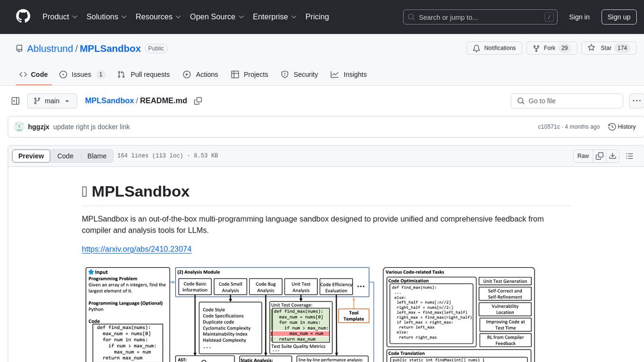
Task: Open the more file actions menu
Action: point(636,101)
